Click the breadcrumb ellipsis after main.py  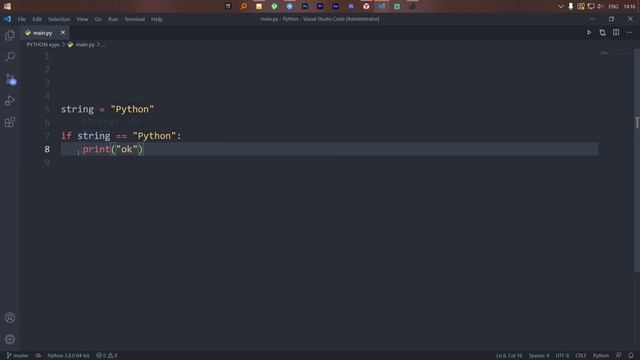pos(103,44)
